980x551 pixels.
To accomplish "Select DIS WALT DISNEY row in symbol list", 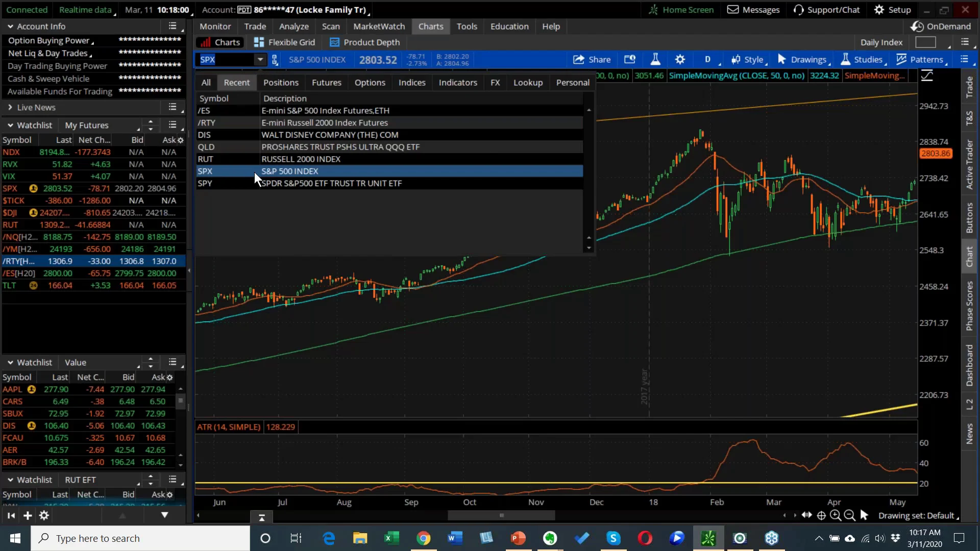I will coord(389,135).
